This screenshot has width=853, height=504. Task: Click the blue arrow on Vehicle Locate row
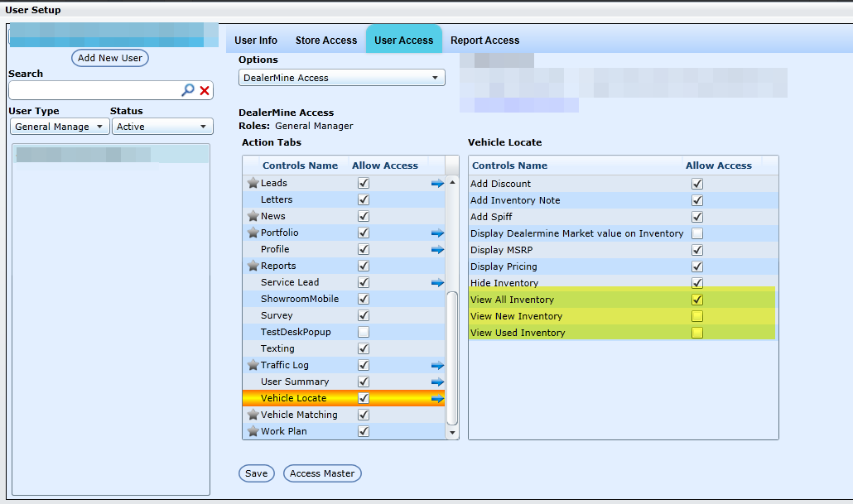coord(437,399)
